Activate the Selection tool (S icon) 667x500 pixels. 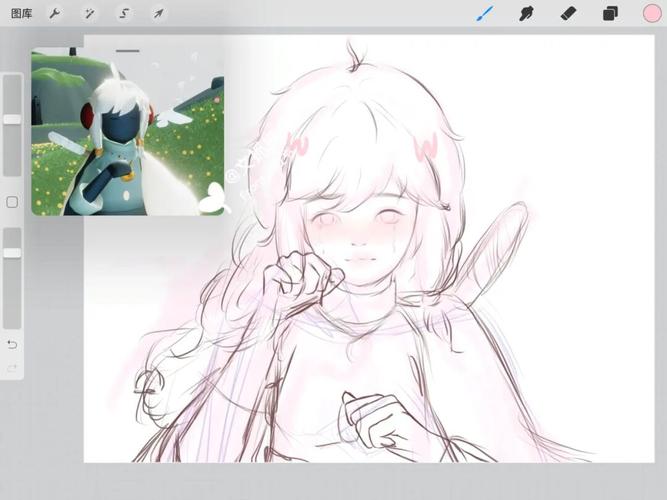tap(124, 14)
